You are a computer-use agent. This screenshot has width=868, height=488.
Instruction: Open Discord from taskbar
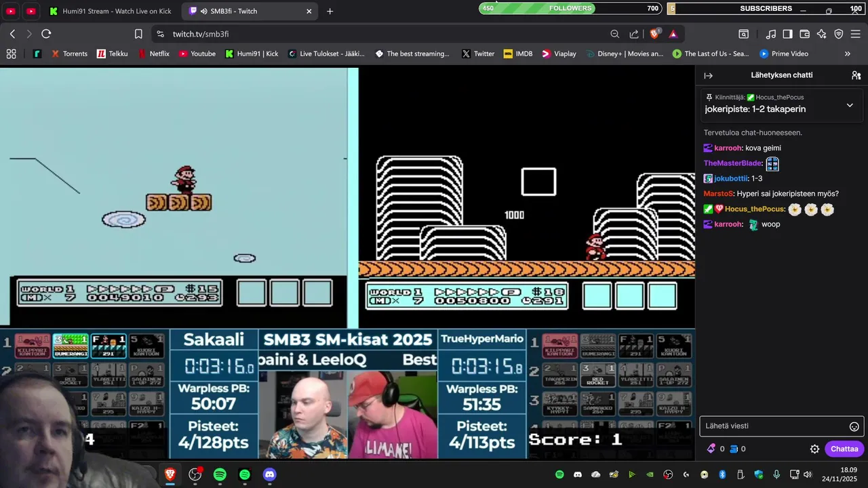point(269,474)
